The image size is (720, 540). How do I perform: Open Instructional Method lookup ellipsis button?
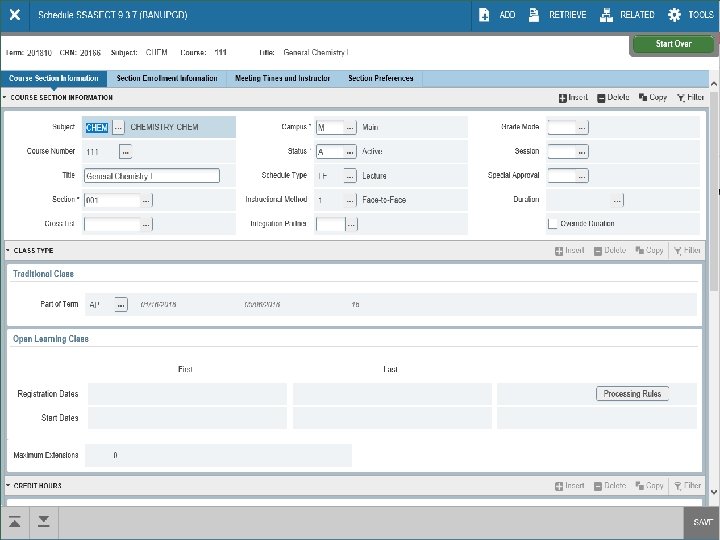pos(350,200)
